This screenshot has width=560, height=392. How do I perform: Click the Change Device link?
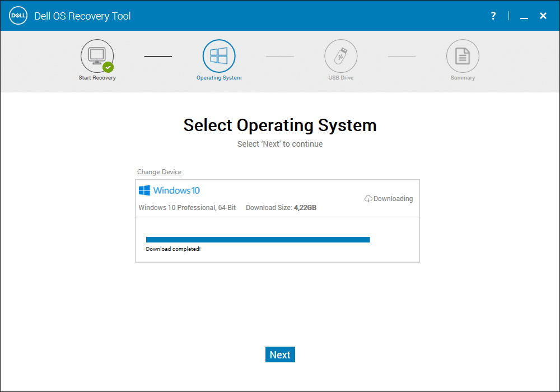click(159, 172)
